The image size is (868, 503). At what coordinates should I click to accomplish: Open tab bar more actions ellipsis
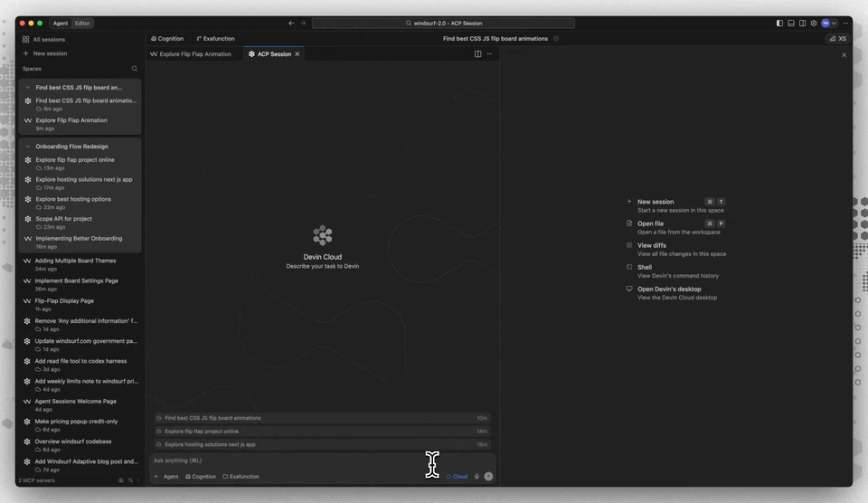(489, 54)
